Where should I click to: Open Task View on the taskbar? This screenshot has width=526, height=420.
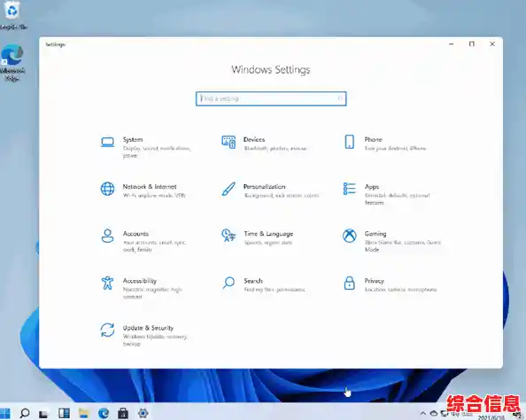pyautogui.click(x=43, y=414)
